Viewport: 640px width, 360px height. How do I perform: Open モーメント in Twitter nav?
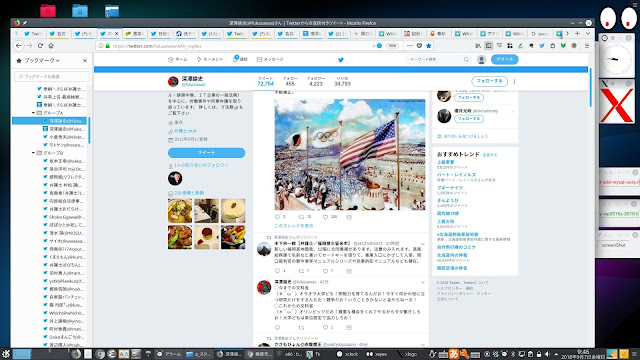pos(210,60)
